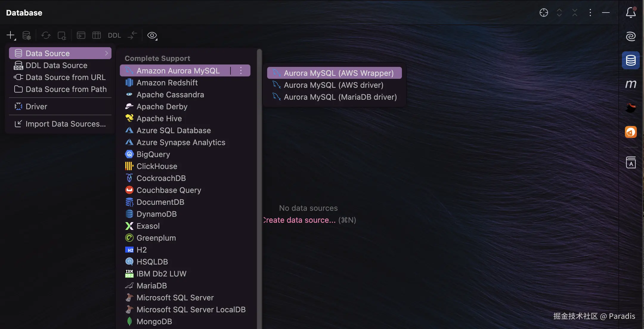The image size is (644, 329).
Task: Click the Edit Data table icon
Action: coord(97,35)
